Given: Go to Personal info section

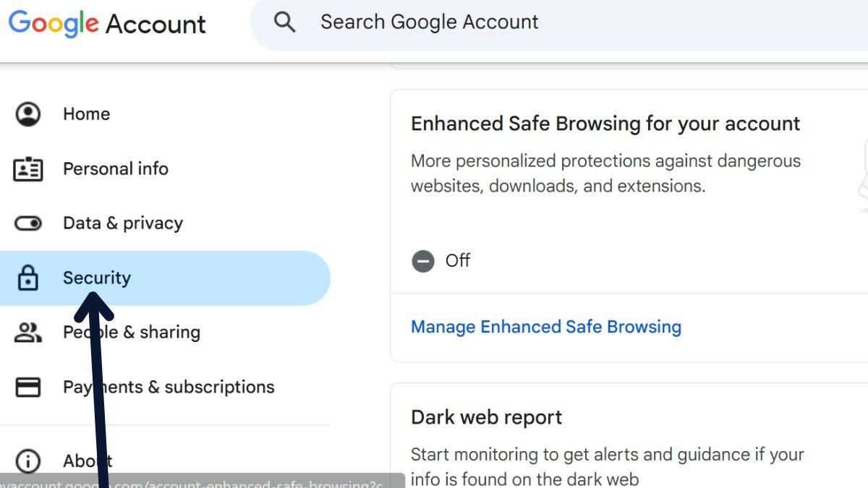Looking at the screenshot, I should pos(115,169).
